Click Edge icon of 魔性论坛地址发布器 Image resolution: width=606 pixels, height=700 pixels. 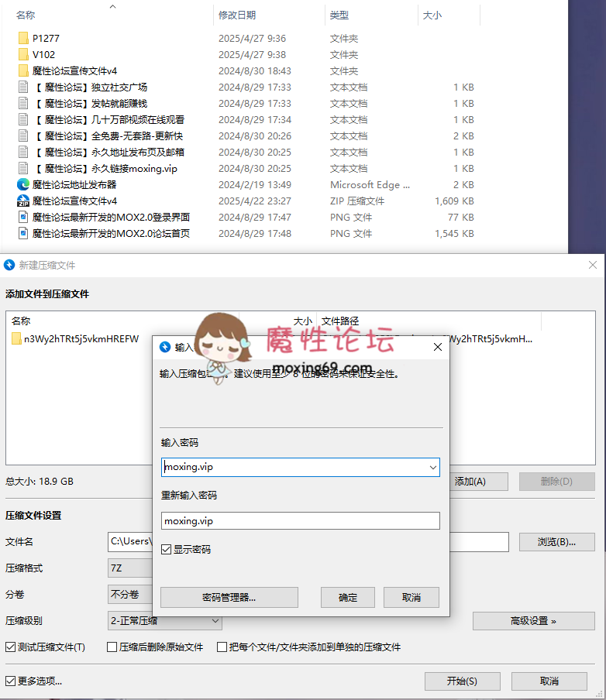[23, 185]
